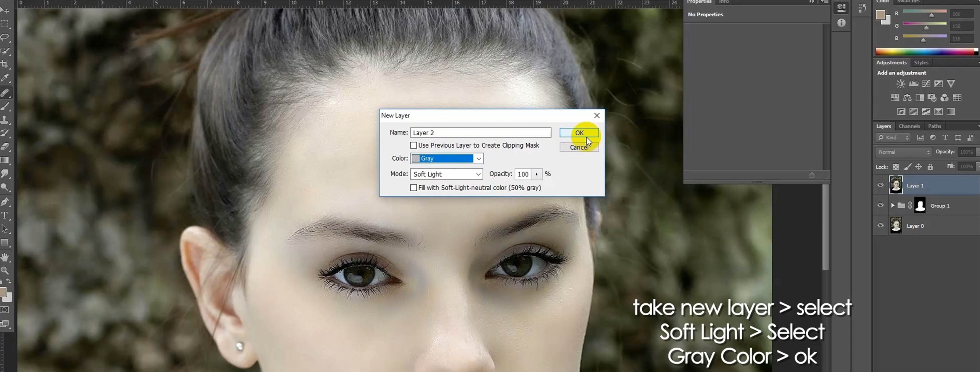Close the New Layer dialog
Image resolution: width=980 pixels, height=372 pixels.
click(597, 116)
